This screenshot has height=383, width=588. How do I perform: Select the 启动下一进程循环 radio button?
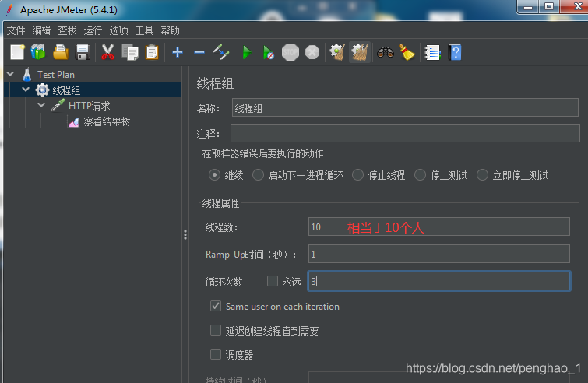click(258, 175)
